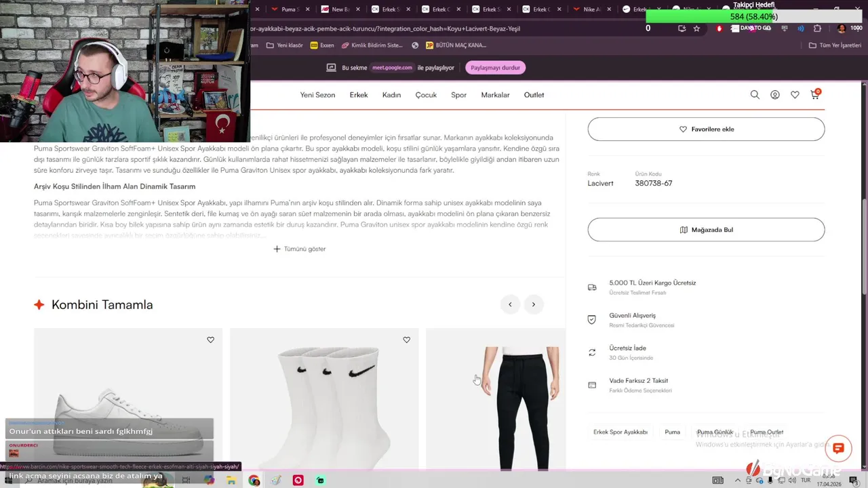The height and width of the screenshot is (488, 868).
Task: Open the search magnifier icon in site header
Action: [755, 95]
